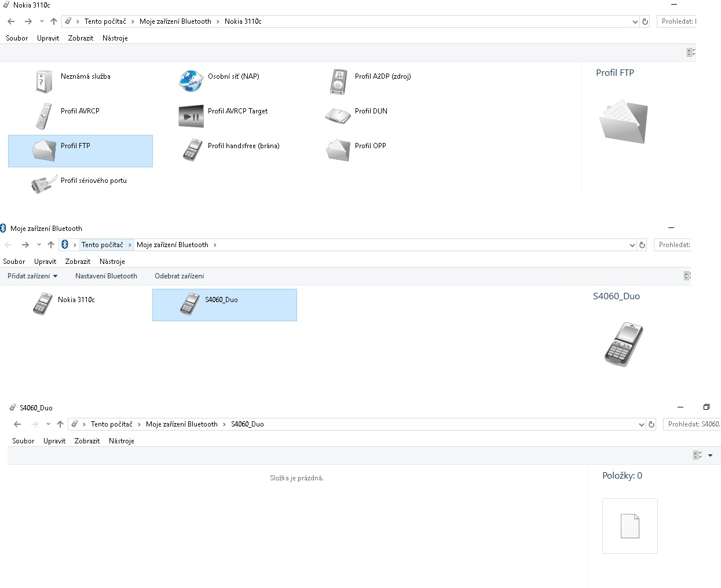The height and width of the screenshot is (588, 721).
Task: Open Soubor menu in Moje zařízení Bluetooth window
Action: coord(14,262)
